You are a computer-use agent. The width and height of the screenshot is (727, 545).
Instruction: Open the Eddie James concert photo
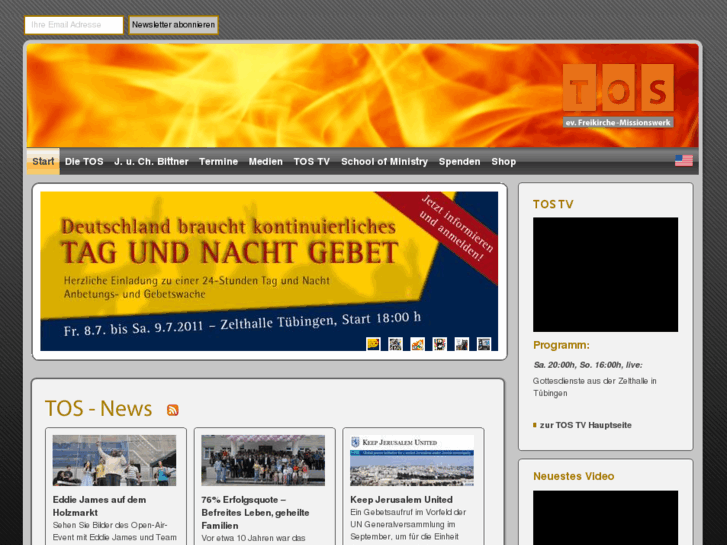point(114,460)
